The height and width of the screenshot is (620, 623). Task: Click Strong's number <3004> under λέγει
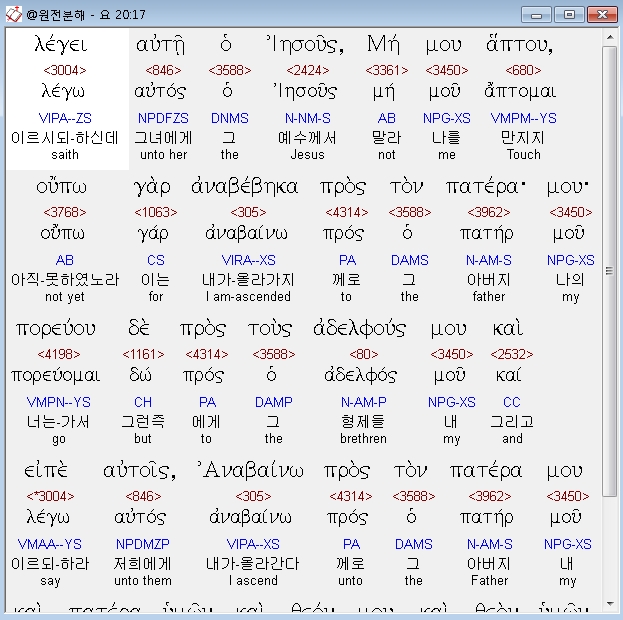[65, 70]
